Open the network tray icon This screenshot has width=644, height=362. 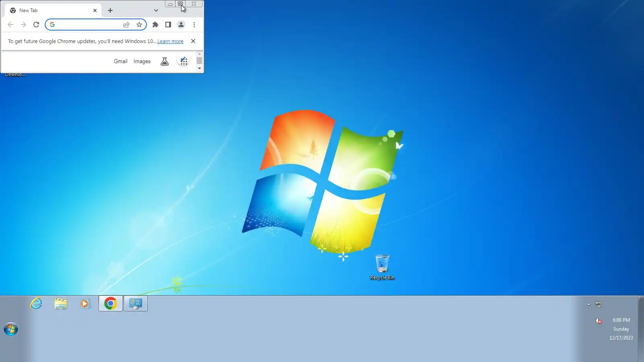coord(599,304)
